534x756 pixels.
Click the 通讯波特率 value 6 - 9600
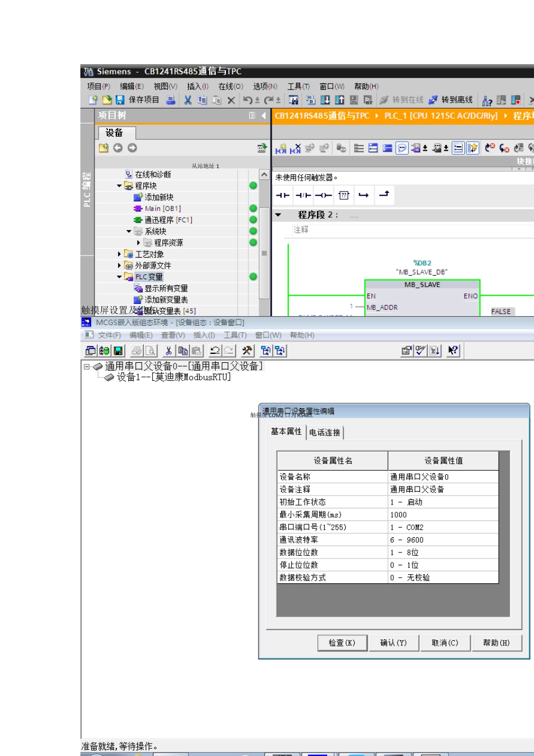click(443, 540)
